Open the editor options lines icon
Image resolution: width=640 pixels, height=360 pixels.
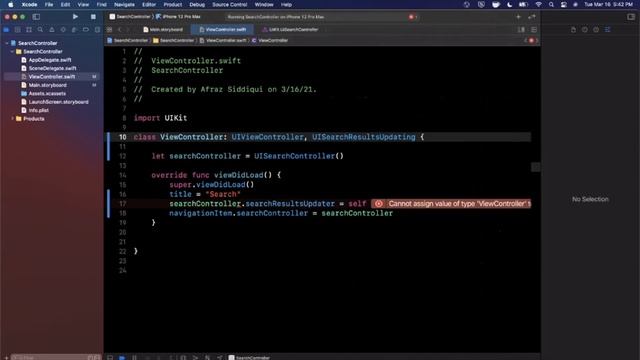(x=534, y=30)
